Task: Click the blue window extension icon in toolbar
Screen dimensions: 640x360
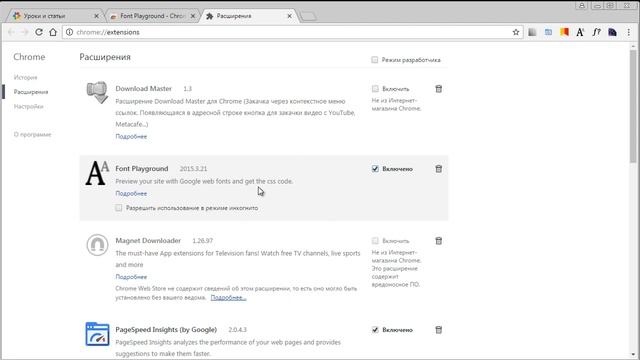Action: point(548,32)
